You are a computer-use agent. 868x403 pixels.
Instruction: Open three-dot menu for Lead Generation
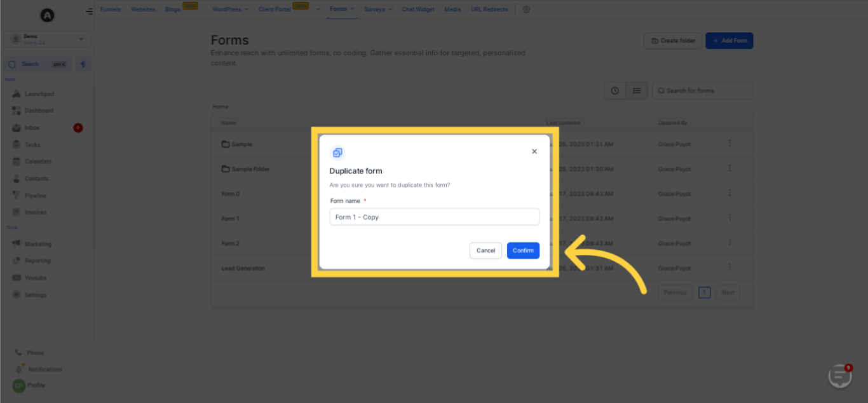pyautogui.click(x=730, y=268)
